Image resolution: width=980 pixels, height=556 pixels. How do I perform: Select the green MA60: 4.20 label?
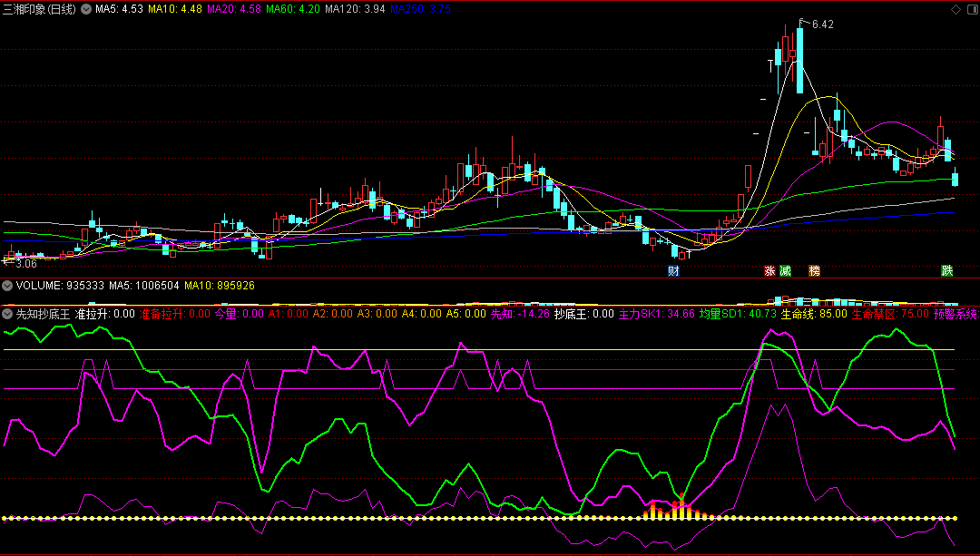(293, 9)
